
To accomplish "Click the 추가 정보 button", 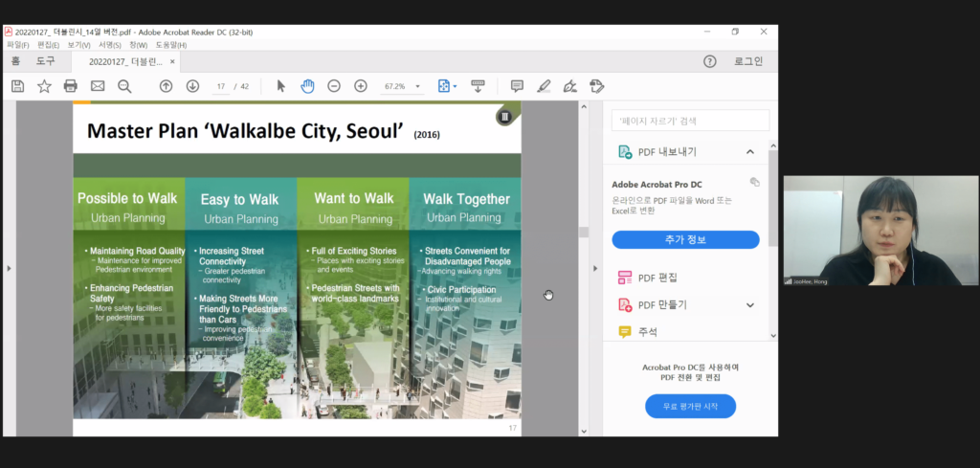I will click(x=685, y=239).
